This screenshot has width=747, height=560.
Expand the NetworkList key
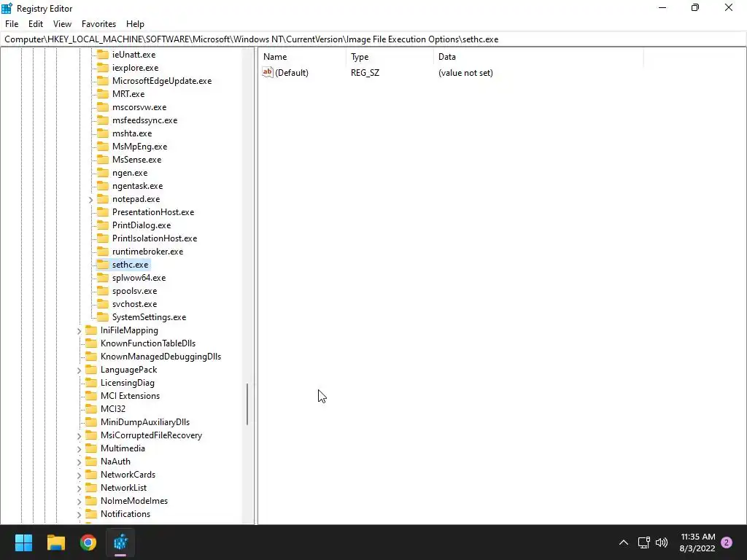point(79,488)
